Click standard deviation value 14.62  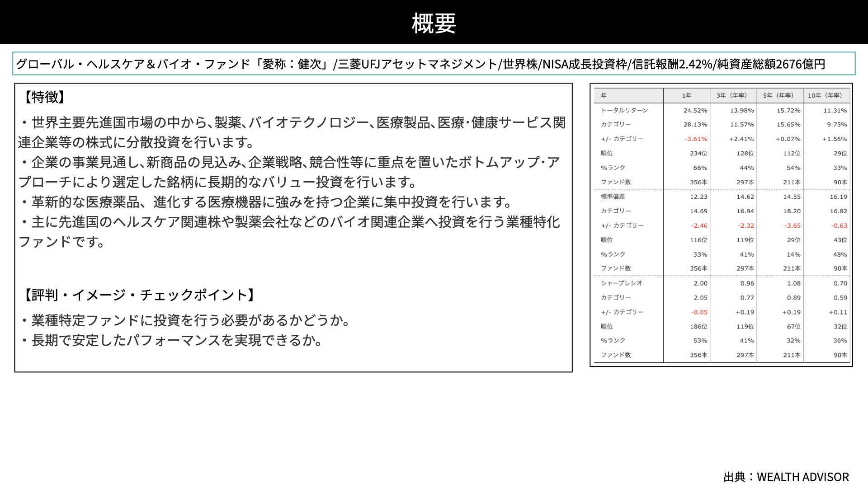click(745, 197)
